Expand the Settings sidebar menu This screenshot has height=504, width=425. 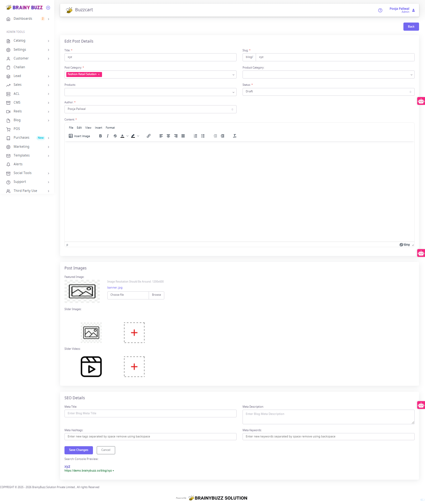click(x=28, y=50)
